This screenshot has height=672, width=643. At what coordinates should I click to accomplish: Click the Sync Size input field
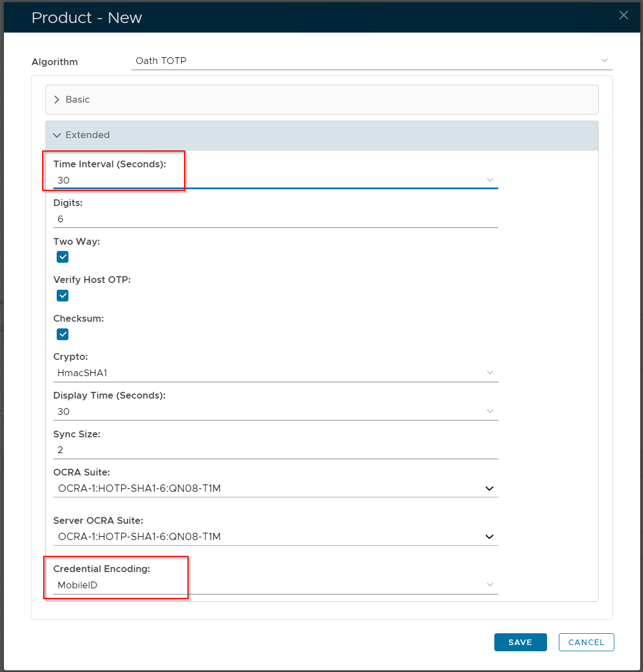click(275, 450)
